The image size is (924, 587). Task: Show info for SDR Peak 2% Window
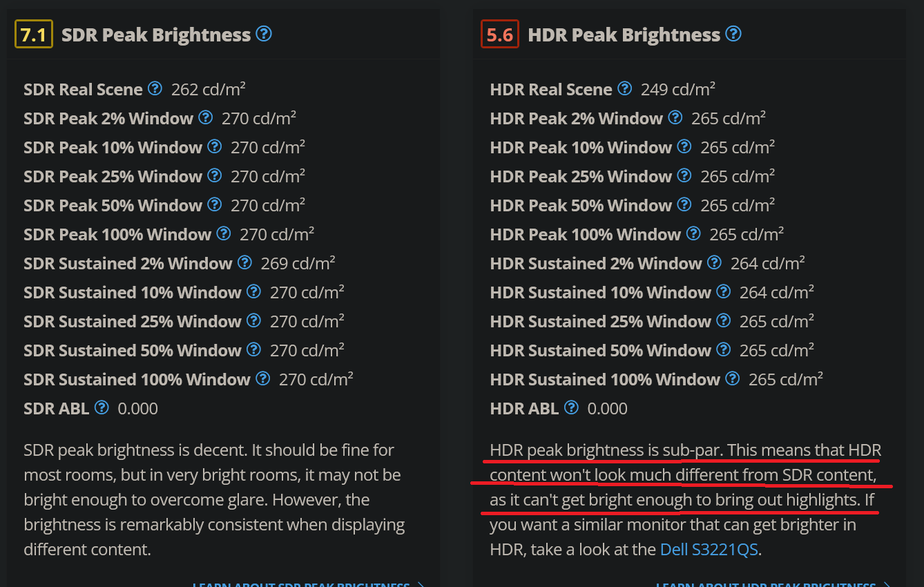pyautogui.click(x=206, y=117)
